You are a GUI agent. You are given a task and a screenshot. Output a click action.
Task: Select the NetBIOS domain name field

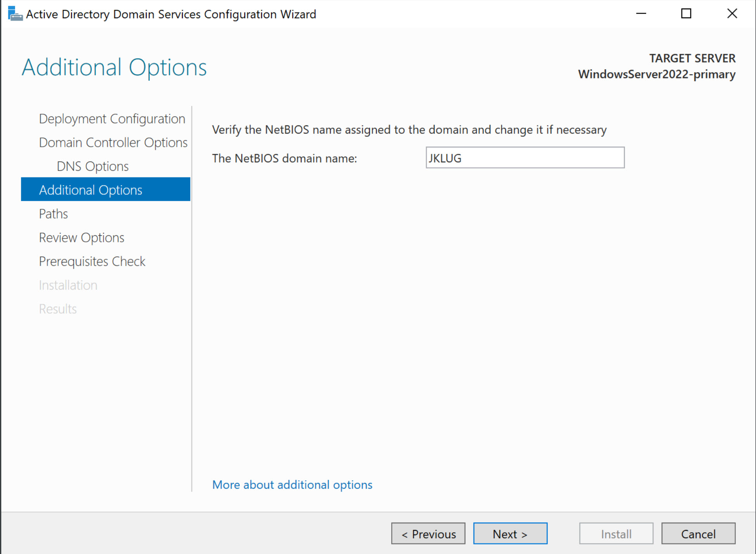(525, 158)
